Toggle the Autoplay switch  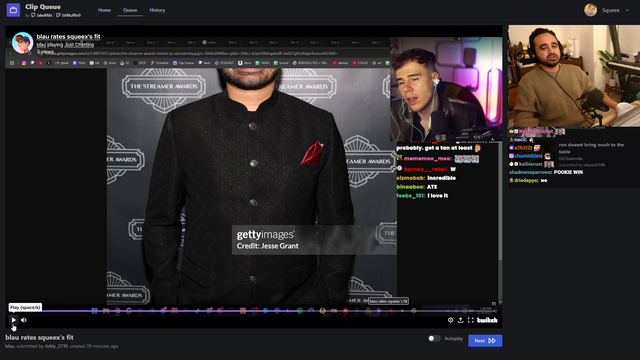point(434,338)
